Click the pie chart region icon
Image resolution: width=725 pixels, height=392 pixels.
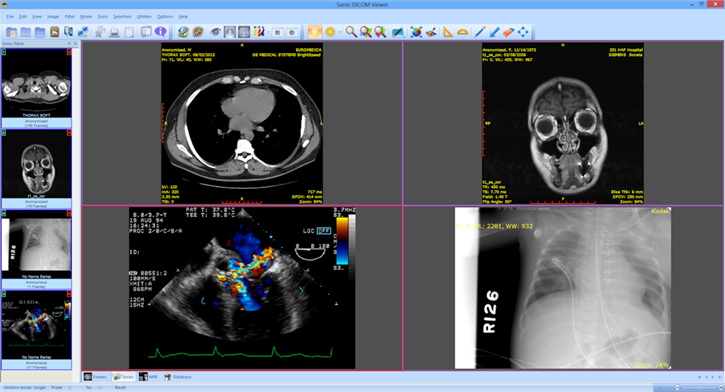(417, 32)
